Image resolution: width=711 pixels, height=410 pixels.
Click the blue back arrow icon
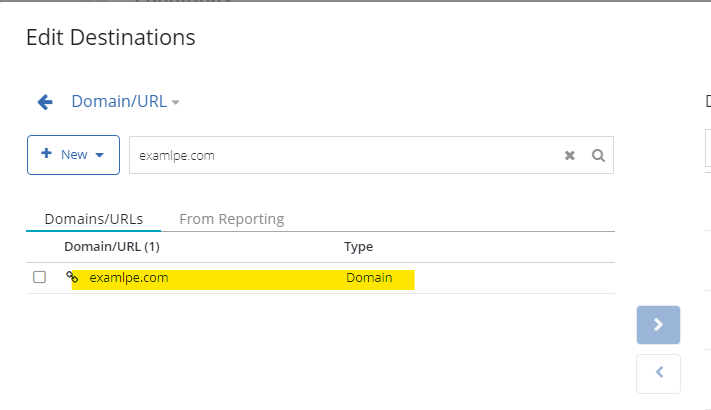pyautogui.click(x=44, y=102)
